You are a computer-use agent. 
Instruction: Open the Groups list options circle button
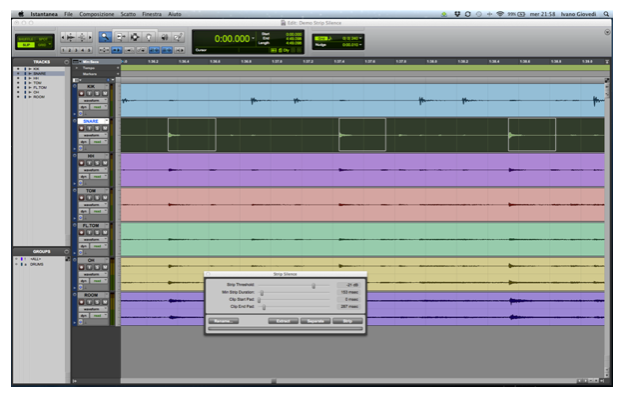coord(66,252)
